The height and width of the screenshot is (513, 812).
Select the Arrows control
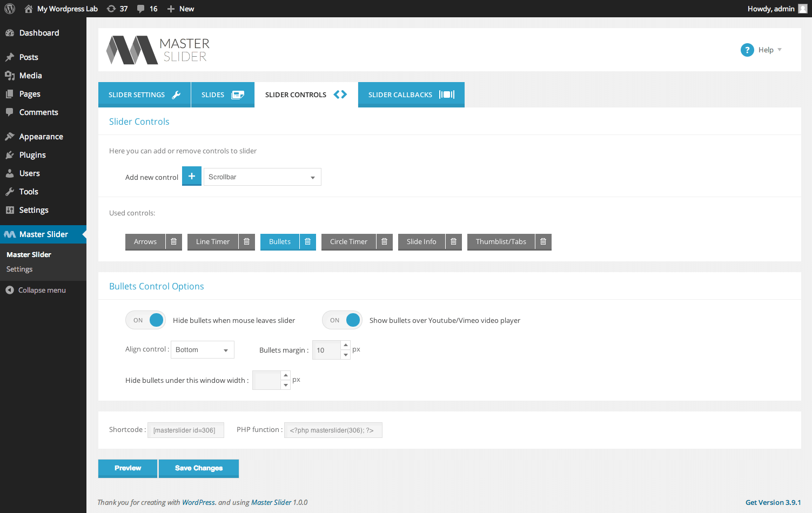(x=145, y=242)
